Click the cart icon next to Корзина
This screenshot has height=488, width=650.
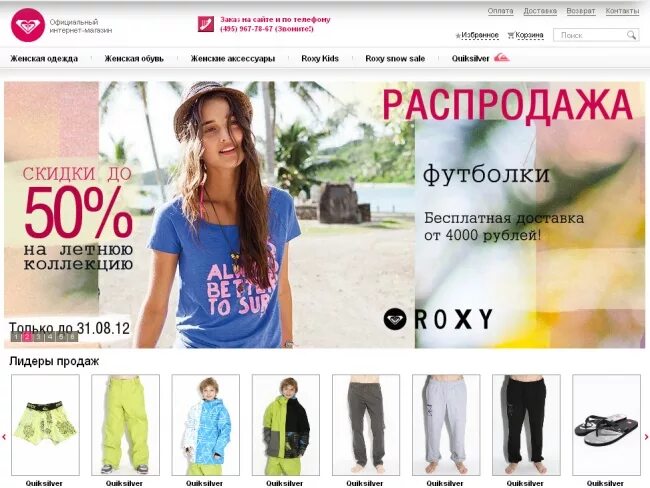point(511,36)
